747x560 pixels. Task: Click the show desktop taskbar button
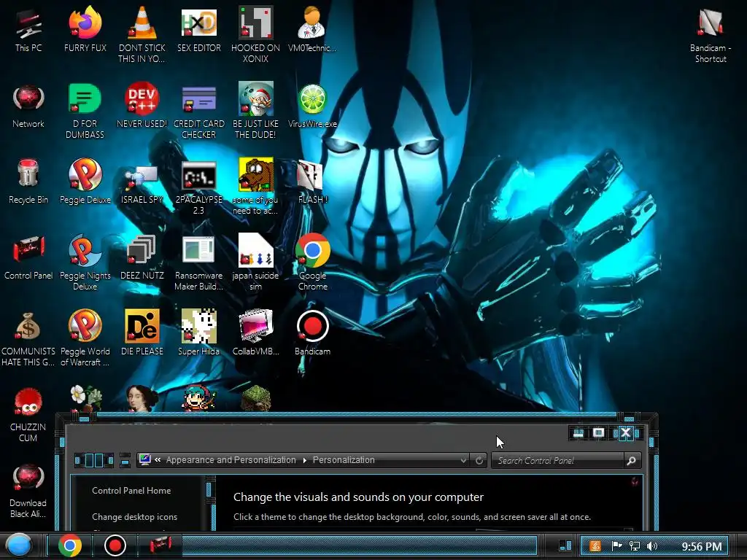coord(565,545)
